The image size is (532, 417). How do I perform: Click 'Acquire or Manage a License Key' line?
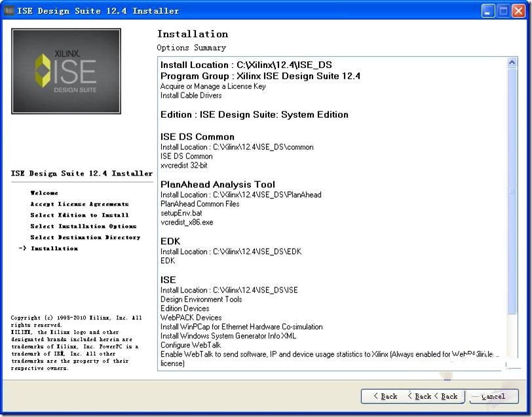coord(213,86)
